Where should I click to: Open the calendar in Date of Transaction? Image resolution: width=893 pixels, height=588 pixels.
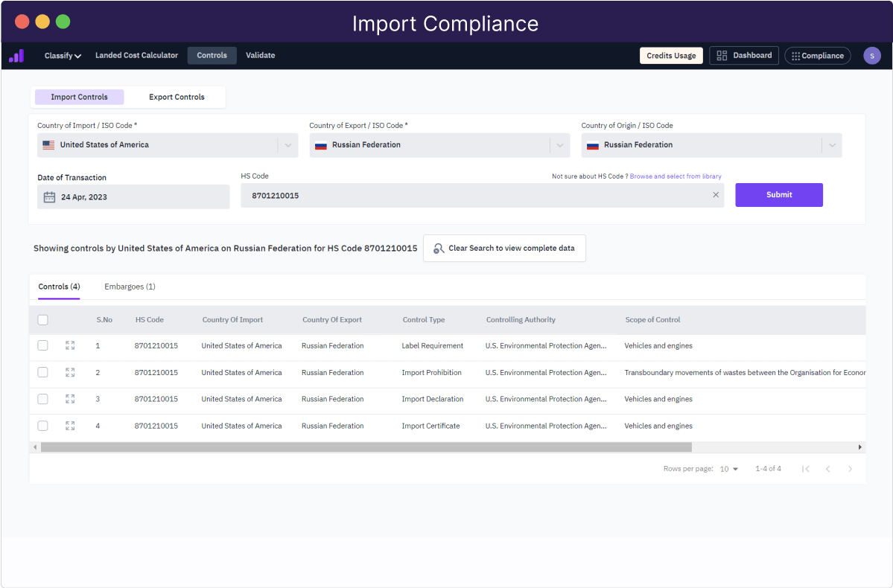48,196
